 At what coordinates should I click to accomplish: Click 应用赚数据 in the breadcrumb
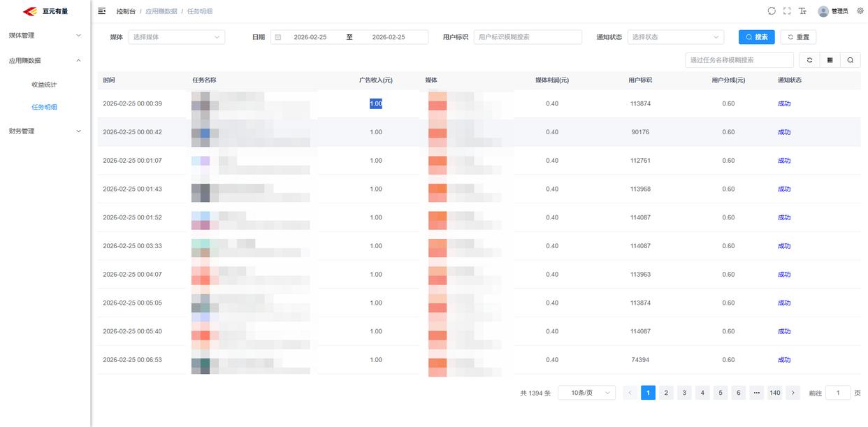coord(161,12)
